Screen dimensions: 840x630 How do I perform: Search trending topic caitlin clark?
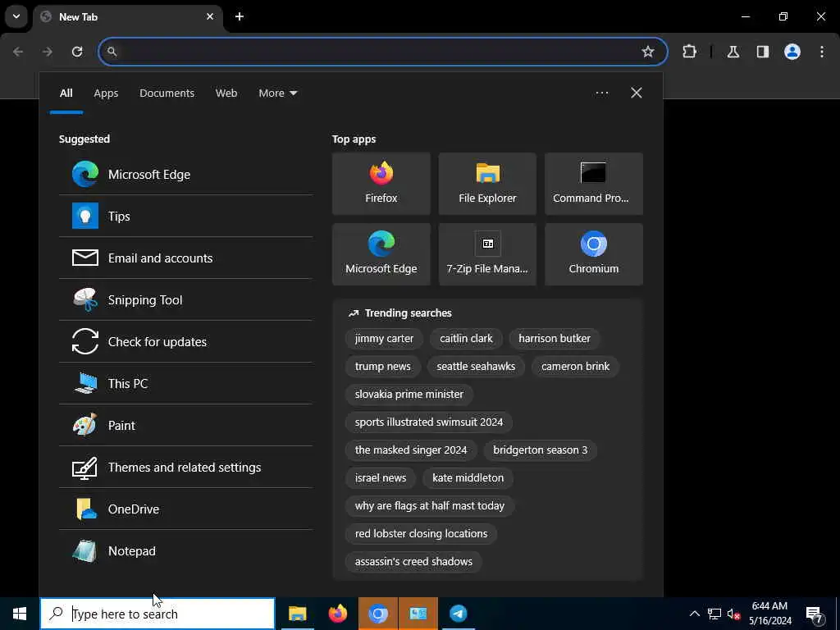pyautogui.click(x=466, y=339)
